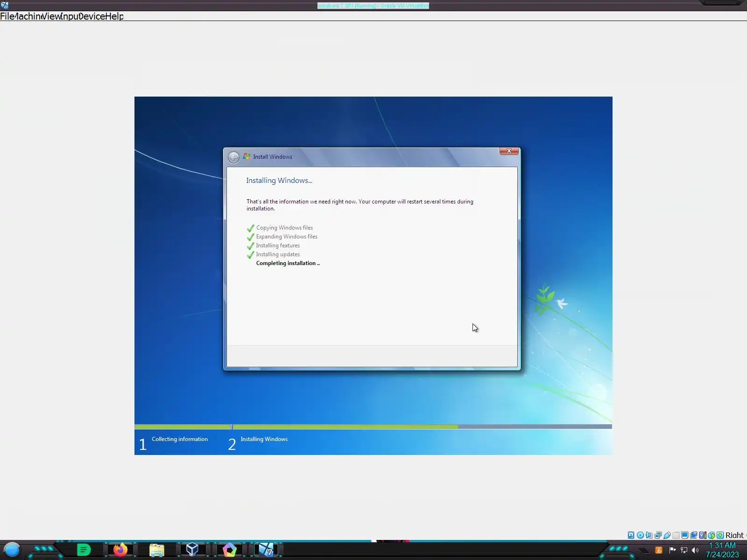Click the Windows flag icon in dialog title
This screenshot has width=747, height=560.
click(x=247, y=157)
